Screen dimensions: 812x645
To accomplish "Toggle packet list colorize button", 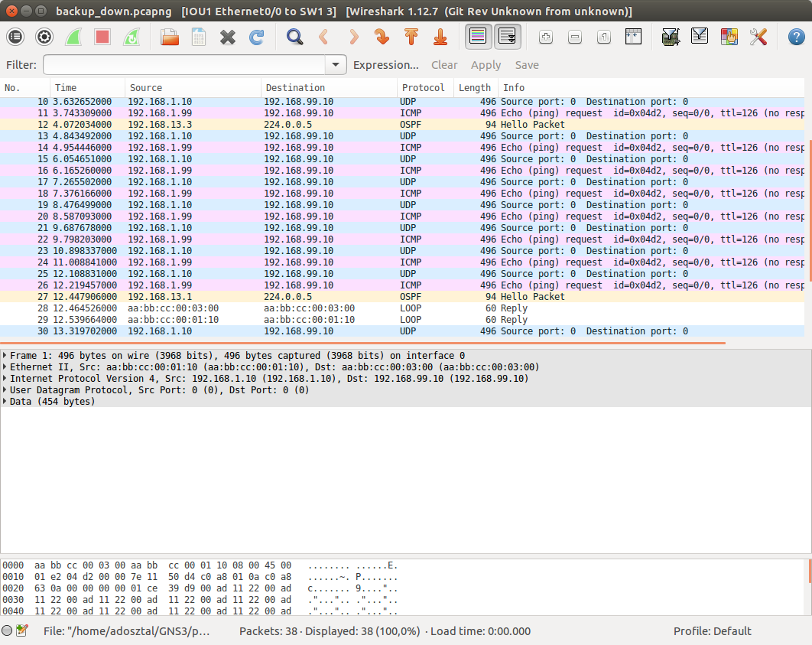I will (479, 37).
